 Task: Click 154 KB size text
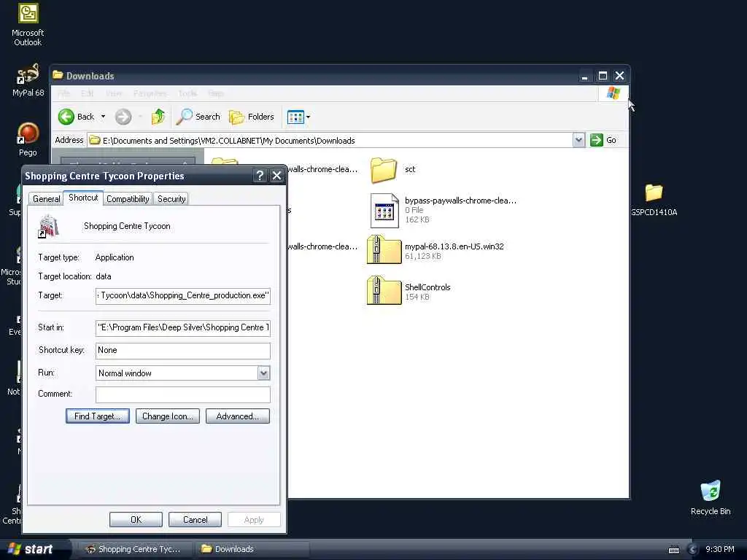click(417, 297)
